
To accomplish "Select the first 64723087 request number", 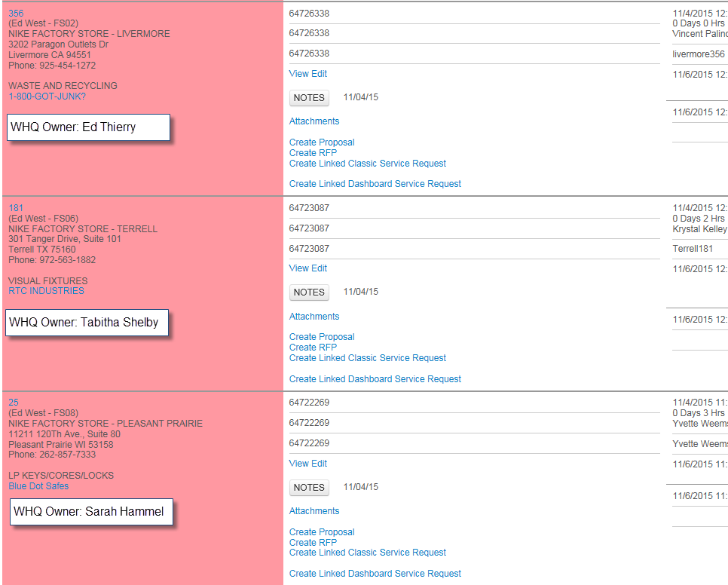I will pyautogui.click(x=309, y=208).
